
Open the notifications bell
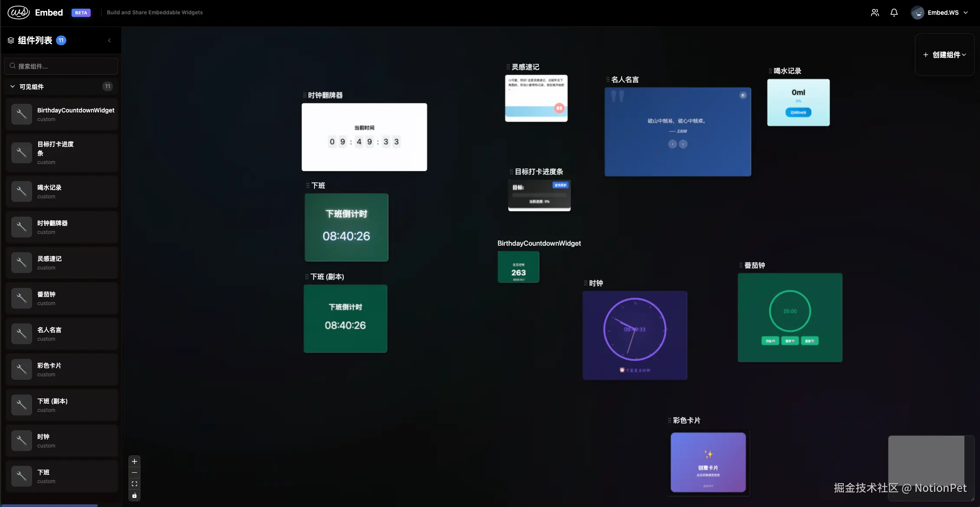(894, 13)
